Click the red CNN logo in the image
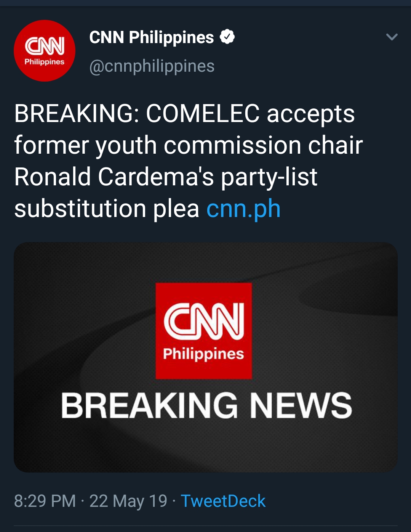Image resolution: width=411 pixels, height=532 pixels. [204, 330]
